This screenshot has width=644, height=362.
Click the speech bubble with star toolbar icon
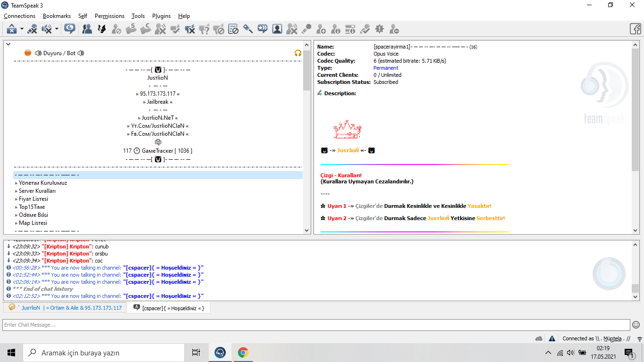[x=263, y=29]
